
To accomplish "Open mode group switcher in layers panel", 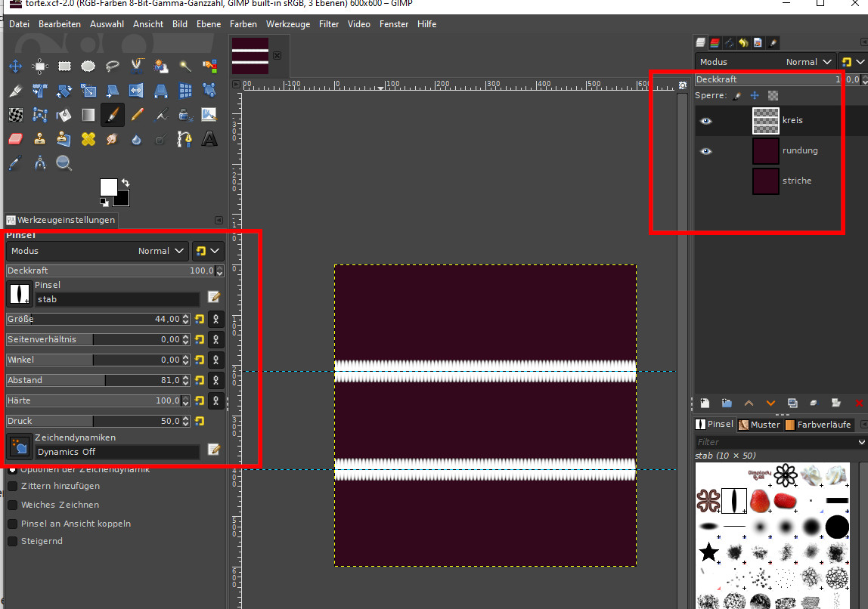I will pyautogui.click(x=853, y=62).
